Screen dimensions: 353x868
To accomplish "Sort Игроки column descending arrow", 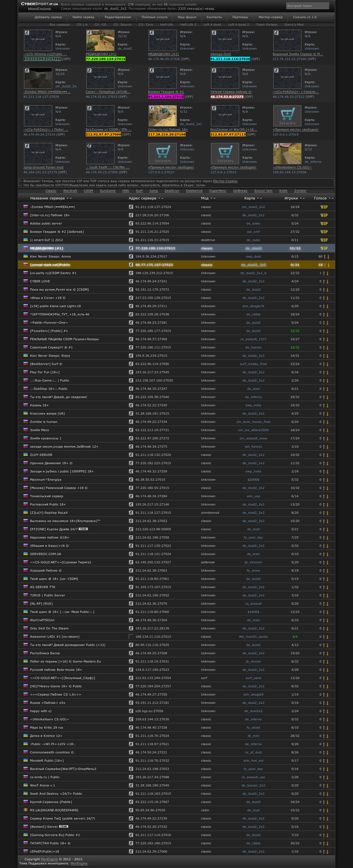I will click(301, 198).
